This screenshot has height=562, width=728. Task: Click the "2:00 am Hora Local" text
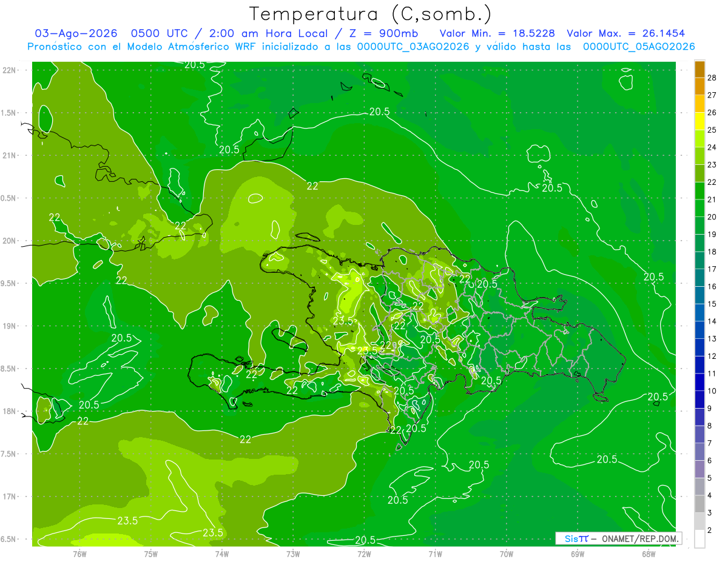coord(269,33)
